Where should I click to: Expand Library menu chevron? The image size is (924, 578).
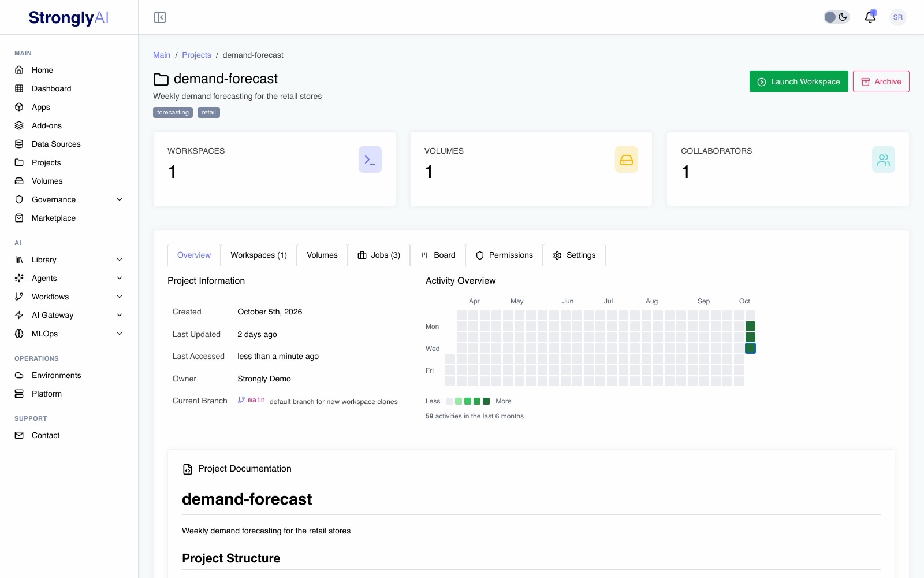click(120, 260)
